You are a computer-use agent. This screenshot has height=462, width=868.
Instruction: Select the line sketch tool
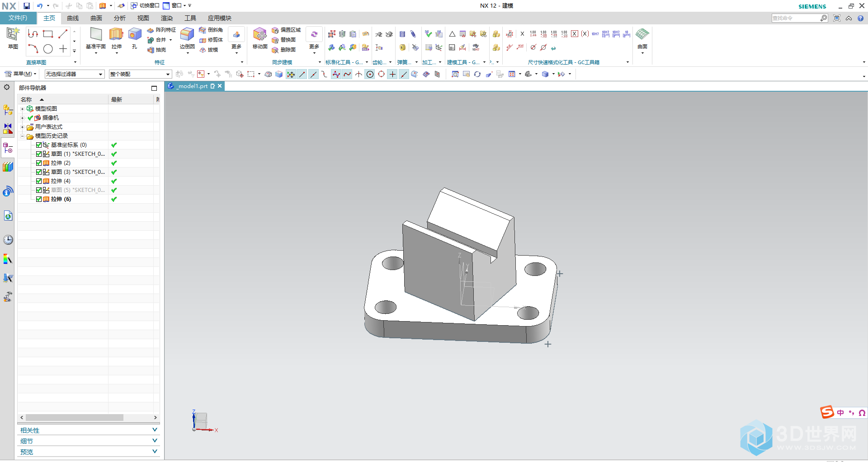coord(63,34)
